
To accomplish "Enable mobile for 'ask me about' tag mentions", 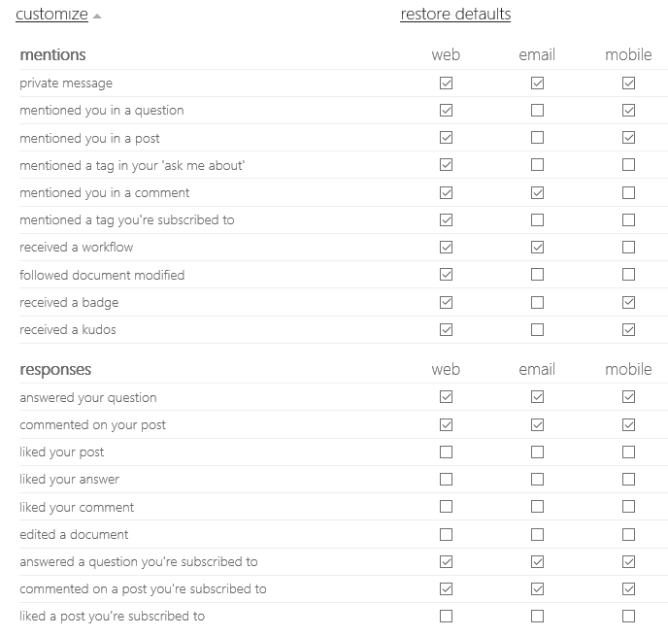I will (x=629, y=164).
